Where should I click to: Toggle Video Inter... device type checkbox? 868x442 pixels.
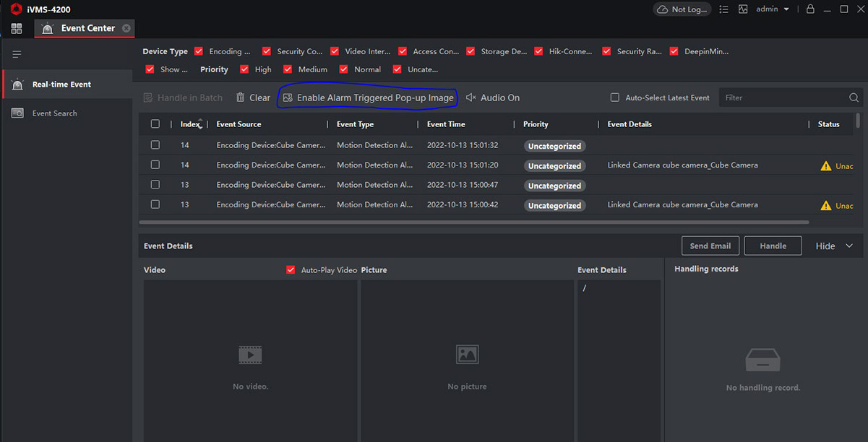click(x=335, y=51)
